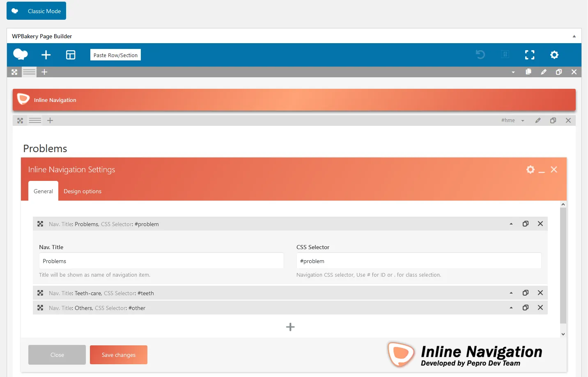The width and height of the screenshot is (588, 377).
Task: Duplicate the Others navigation item
Action: click(526, 308)
